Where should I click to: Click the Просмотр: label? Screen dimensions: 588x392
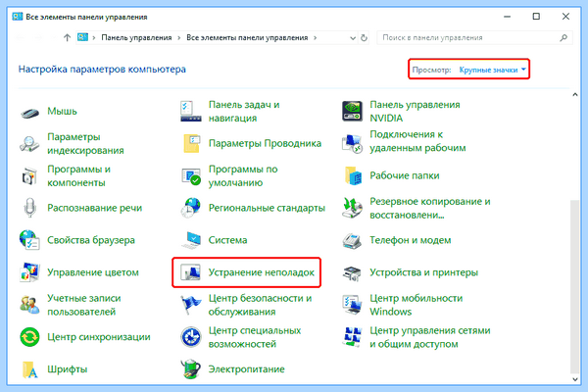431,71
